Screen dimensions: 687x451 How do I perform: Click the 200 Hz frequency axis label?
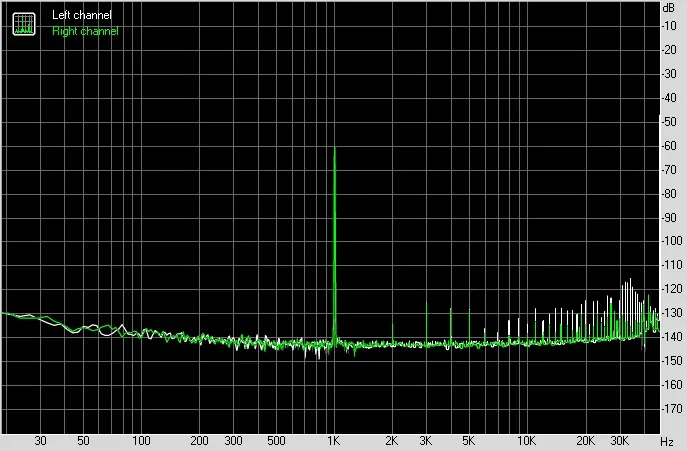point(199,440)
